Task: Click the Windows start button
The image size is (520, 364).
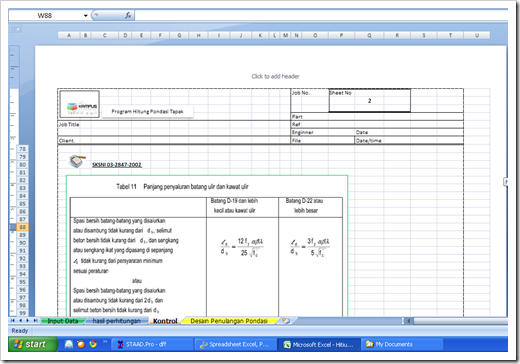Action: (32, 344)
